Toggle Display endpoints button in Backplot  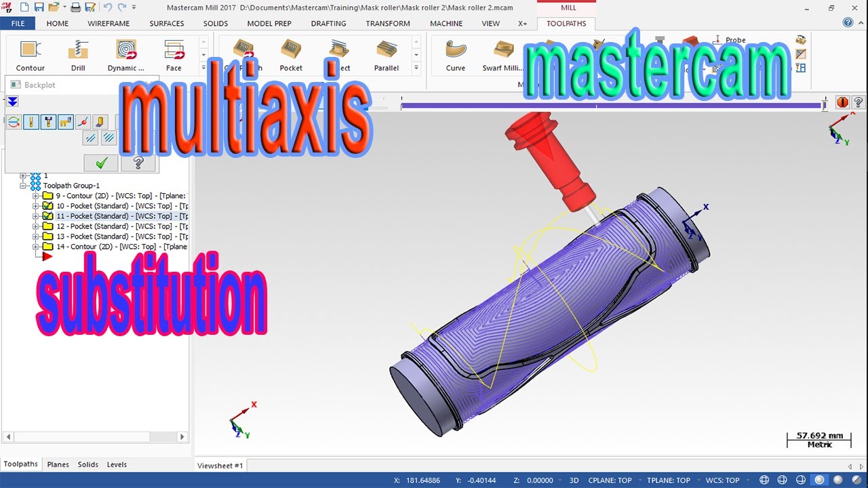click(x=83, y=122)
